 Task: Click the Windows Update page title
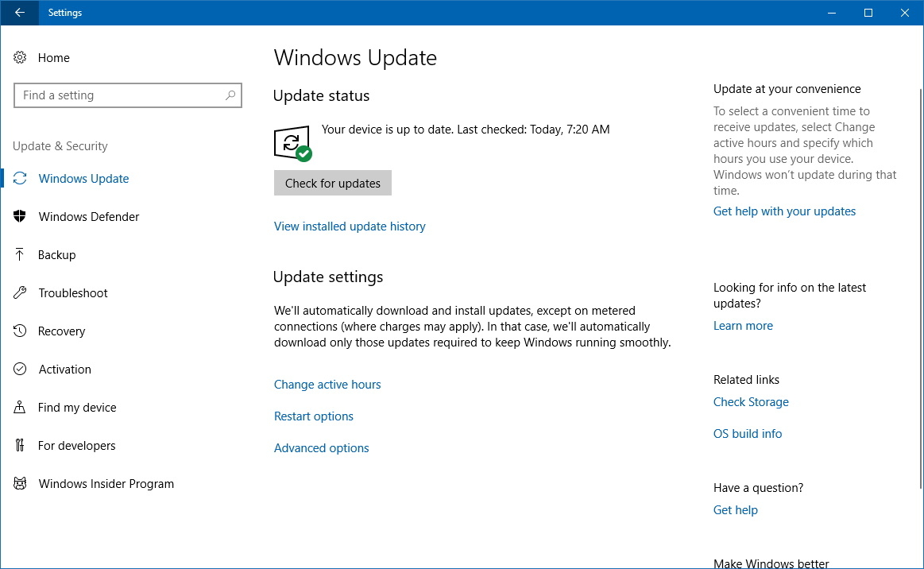(x=355, y=58)
